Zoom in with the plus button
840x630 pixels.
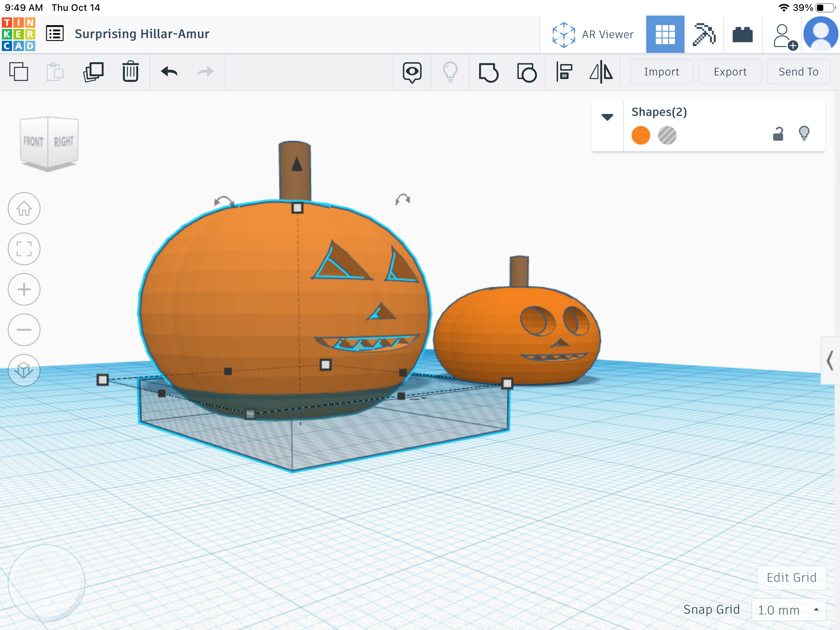click(24, 289)
